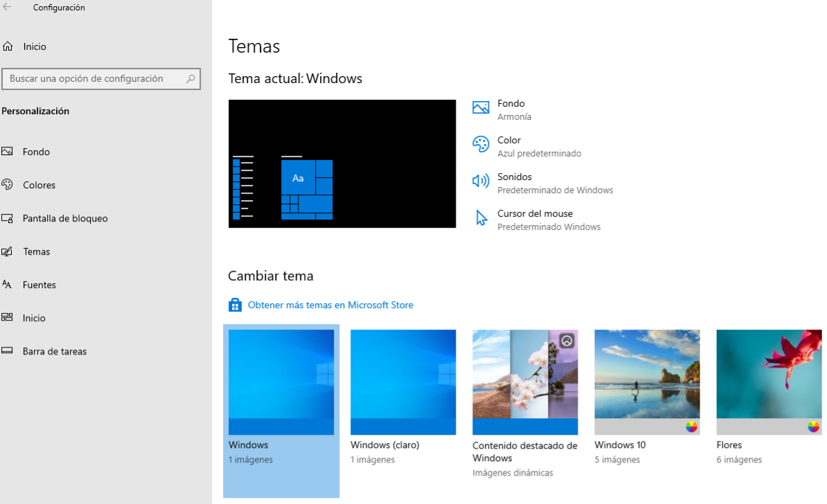Image resolution: width=827 pixels, height=504 pixels.
Task: Click the color wheel on Flores theme
Action: tap(813, 426)
